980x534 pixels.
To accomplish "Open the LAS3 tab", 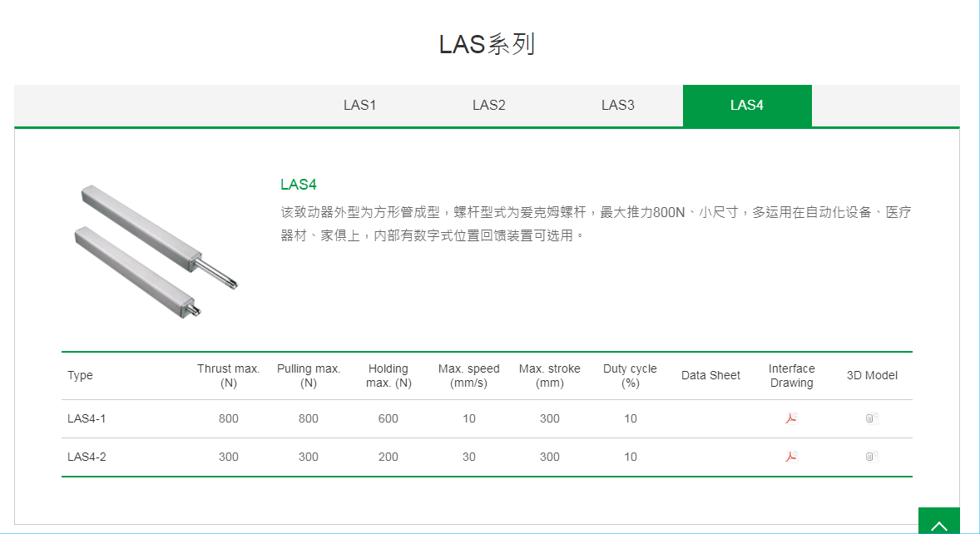I will [617, 105].
